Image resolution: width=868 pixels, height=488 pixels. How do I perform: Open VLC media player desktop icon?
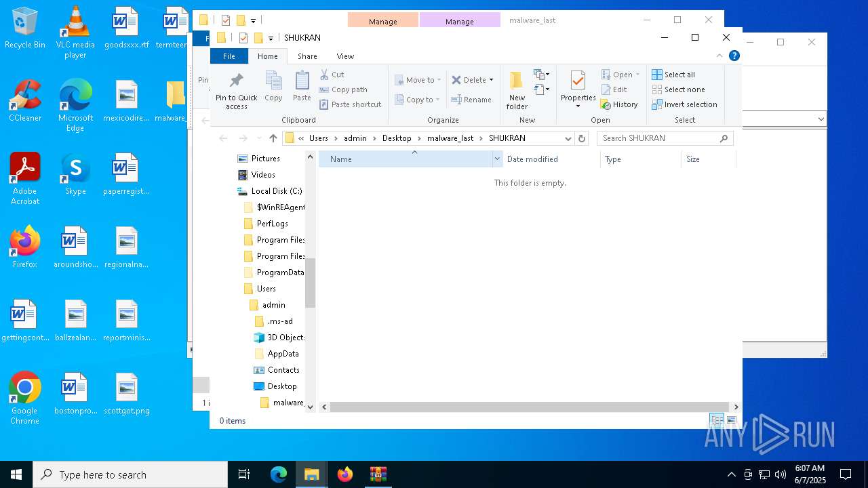(75, 32)
